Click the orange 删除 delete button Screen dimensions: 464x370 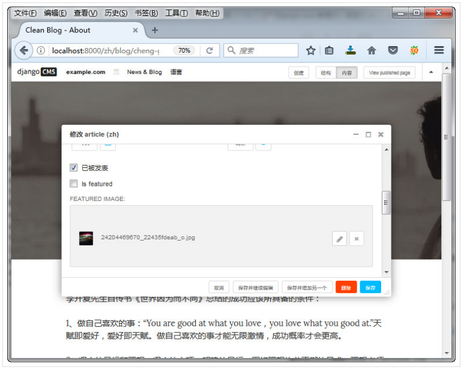coord(346,287)
